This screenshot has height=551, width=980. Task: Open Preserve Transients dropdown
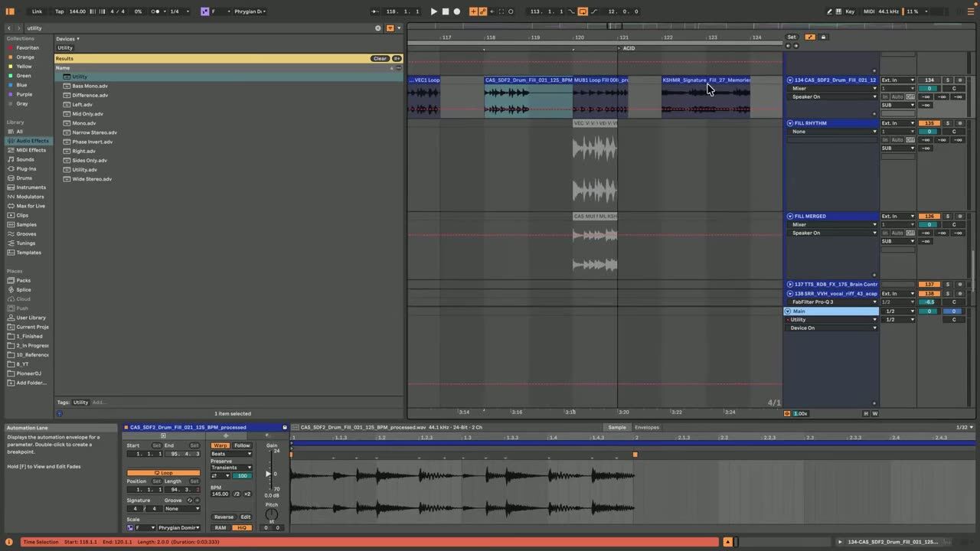click(231, 468)
